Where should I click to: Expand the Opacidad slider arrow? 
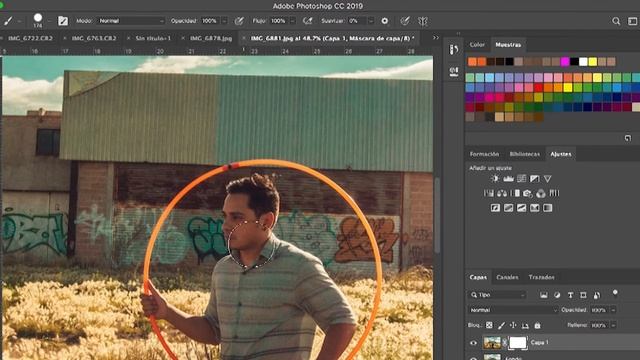[224, 21]
